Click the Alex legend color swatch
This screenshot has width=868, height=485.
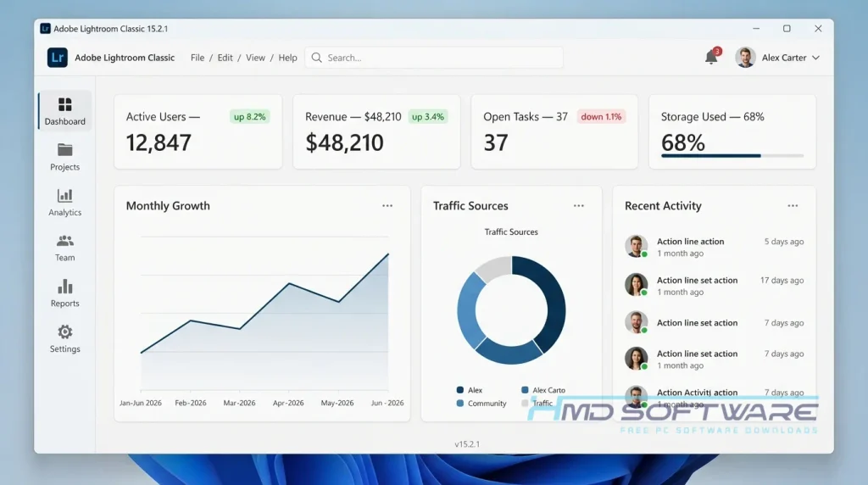(x=460, y=390)
